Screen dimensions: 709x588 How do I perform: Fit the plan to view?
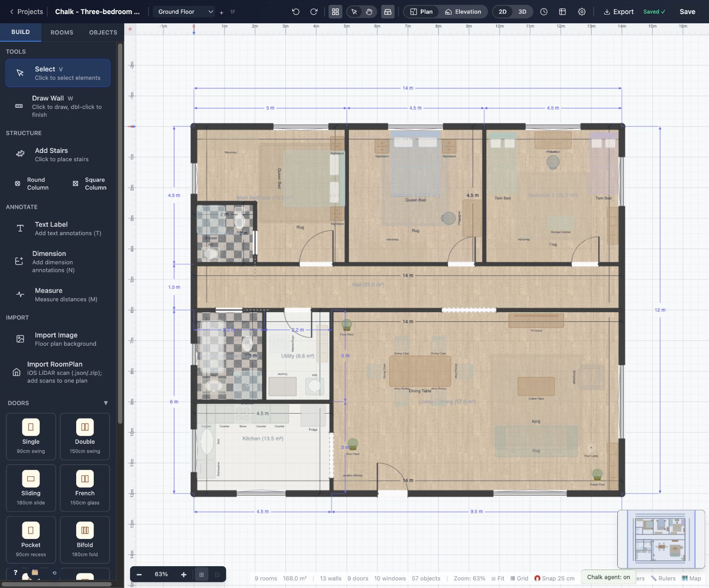498,578
